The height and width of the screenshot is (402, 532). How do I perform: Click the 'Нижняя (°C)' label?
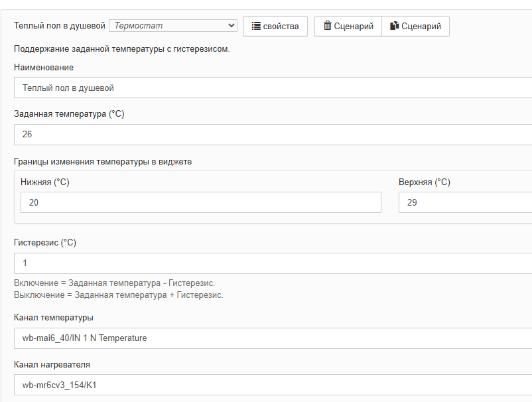tap(45, 182)
